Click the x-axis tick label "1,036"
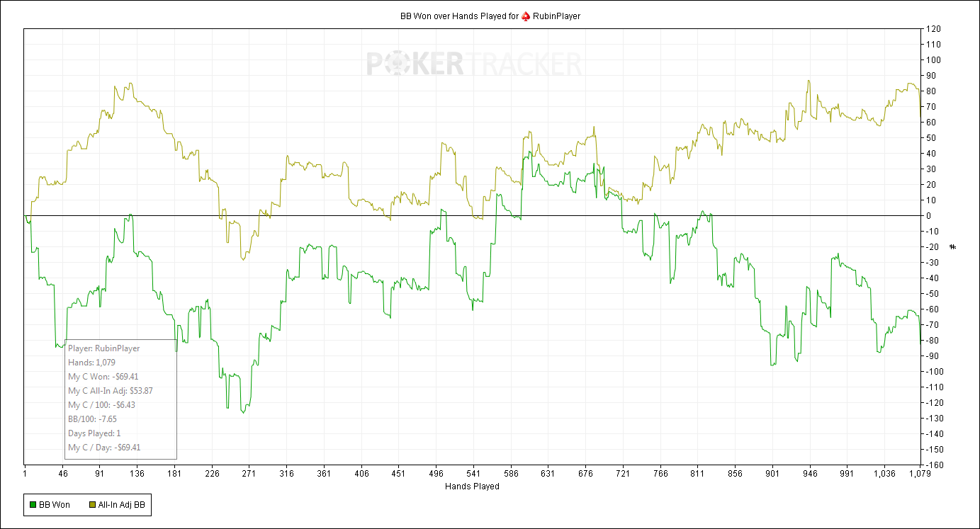The image size is (980, 529). point(884,474)
